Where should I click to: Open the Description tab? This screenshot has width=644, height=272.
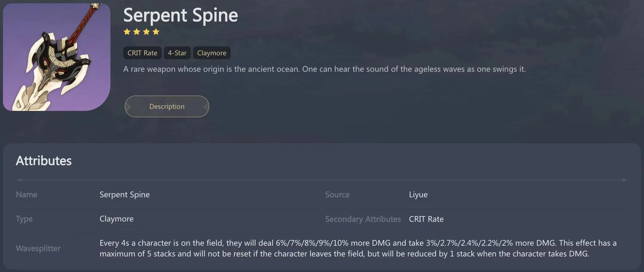point(167,106)
